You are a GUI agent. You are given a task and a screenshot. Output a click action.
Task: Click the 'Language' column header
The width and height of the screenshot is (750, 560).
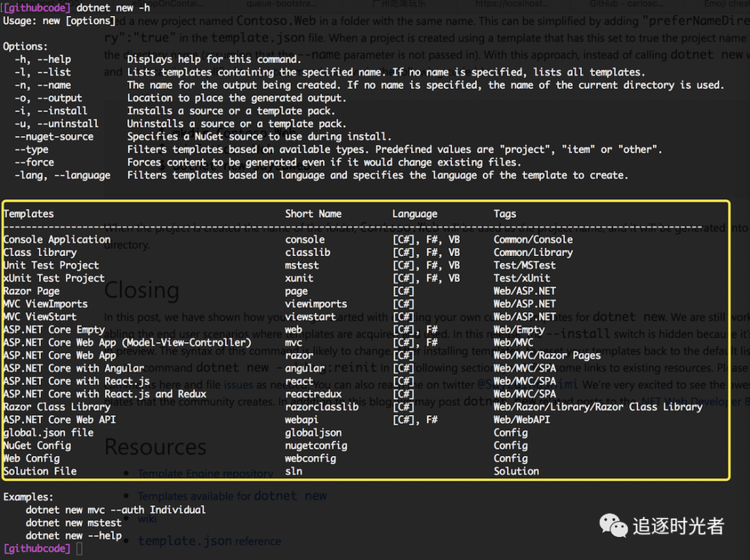point(415,214)
